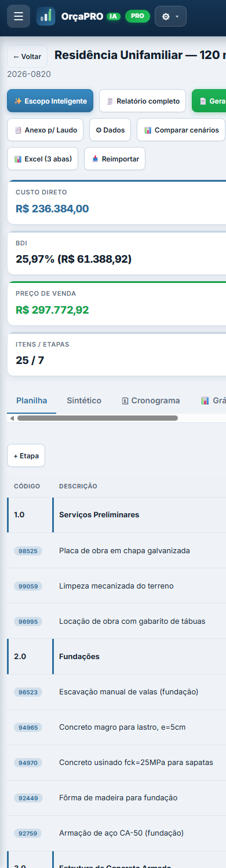
Task: Export Excel (3 abas)
Action: pyautogui.click(x=43, y=159)
